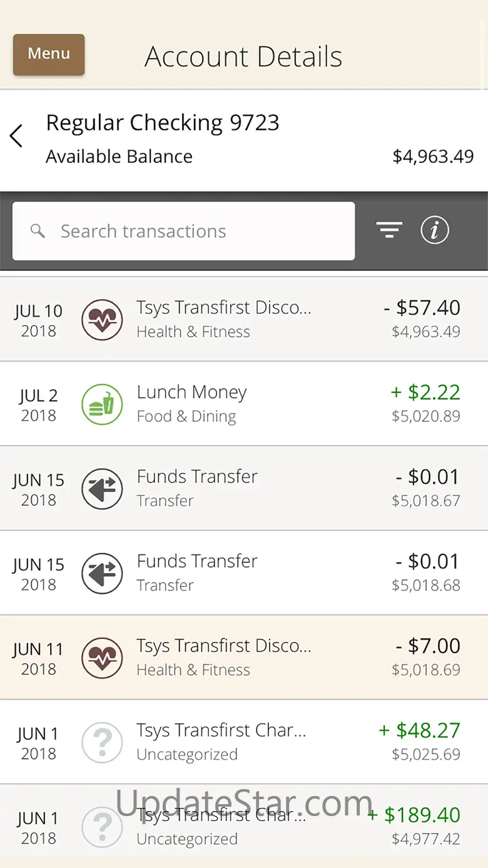Tap the Transfer icon on balance $5,018.68 row

click(102, 573)
